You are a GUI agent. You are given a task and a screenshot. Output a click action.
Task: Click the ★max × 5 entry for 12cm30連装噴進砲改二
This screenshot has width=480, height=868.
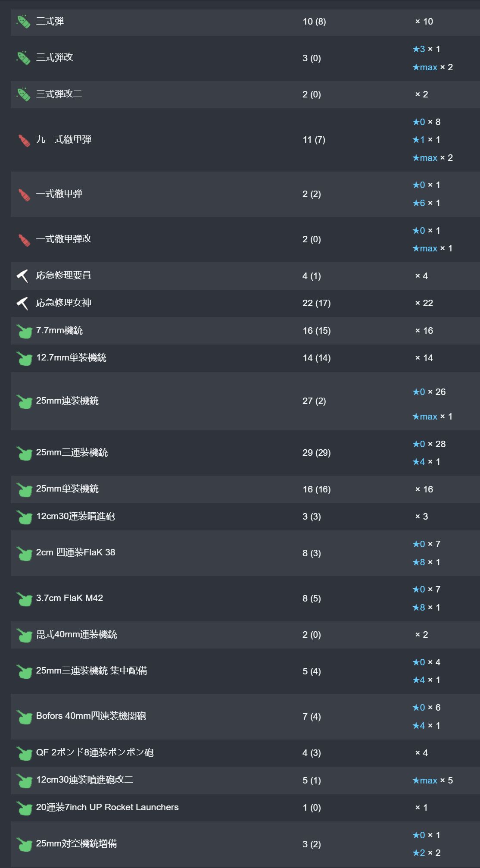[433, 780]
